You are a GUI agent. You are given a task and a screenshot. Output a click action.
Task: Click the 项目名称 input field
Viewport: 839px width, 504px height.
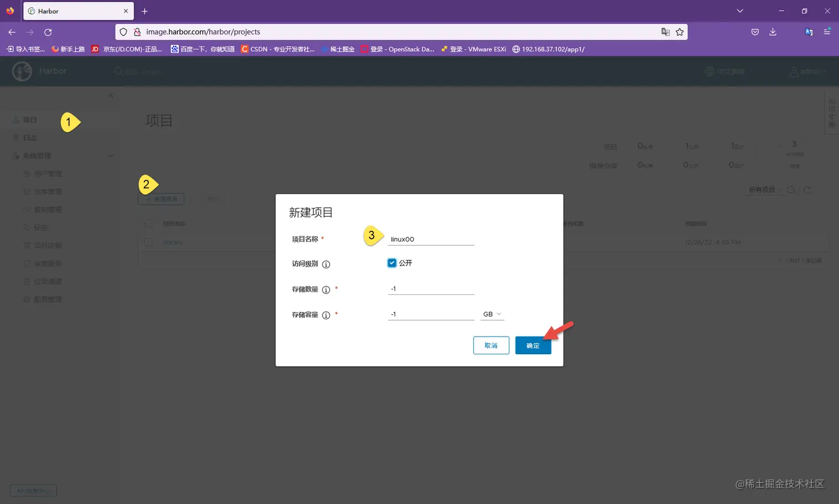pos(431,239)
